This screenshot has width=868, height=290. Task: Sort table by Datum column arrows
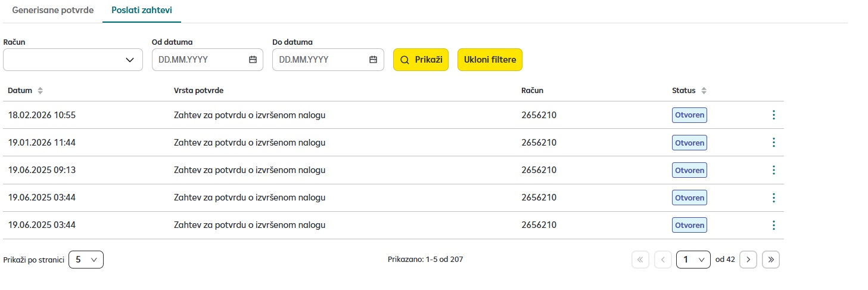41,91
